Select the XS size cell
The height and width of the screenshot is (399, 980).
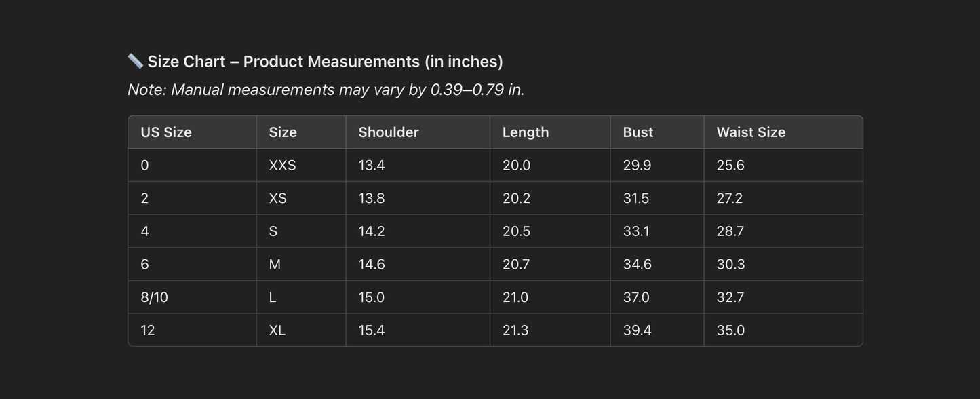click(277, 198)
